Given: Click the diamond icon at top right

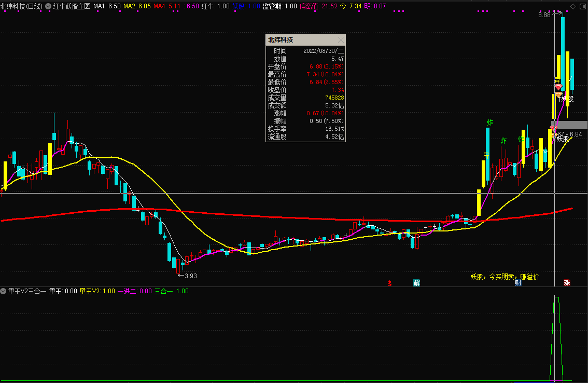Looking at the screenshot, I should [573, 6].
